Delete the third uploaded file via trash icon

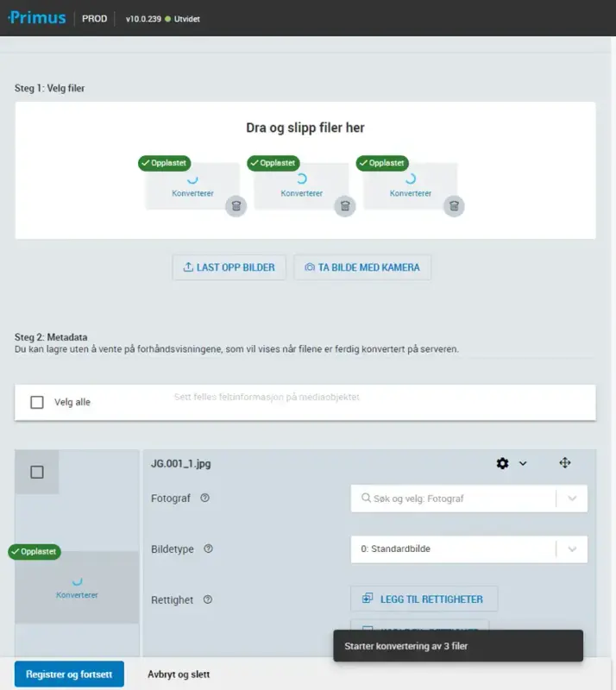pos(455,206)
